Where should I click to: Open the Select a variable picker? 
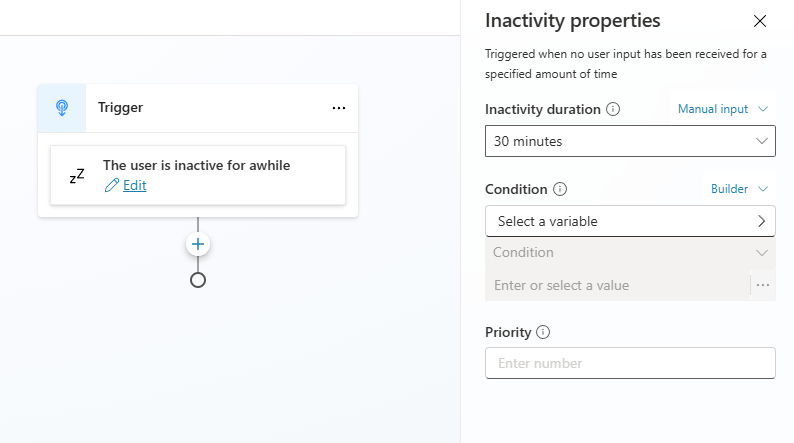tap(630, 221)
